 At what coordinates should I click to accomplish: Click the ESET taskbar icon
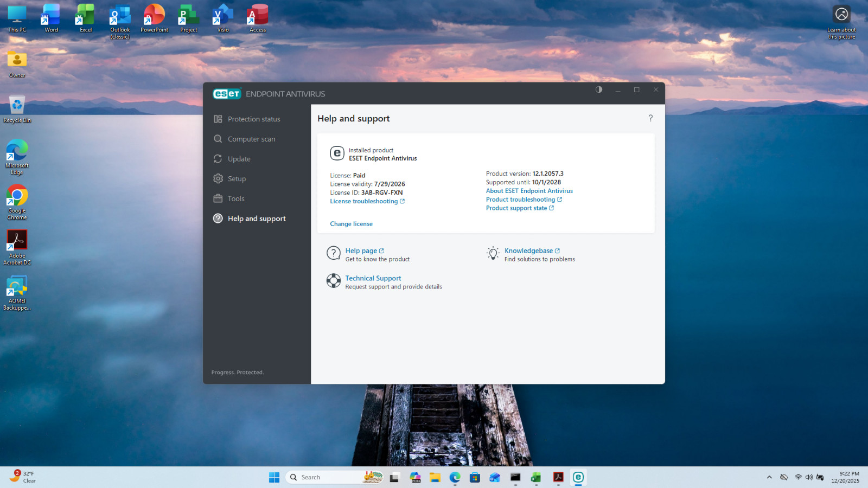click(x=578, y=477)
